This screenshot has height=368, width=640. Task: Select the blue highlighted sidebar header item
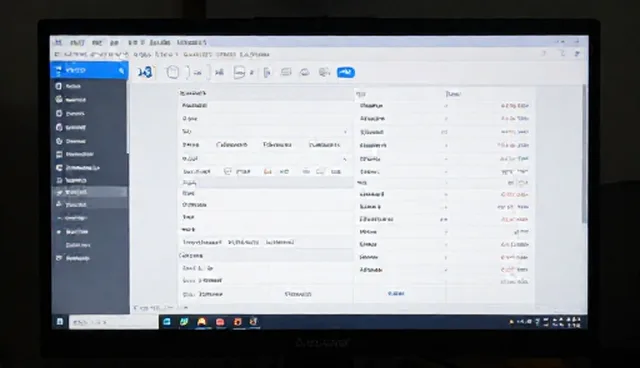pyautogui.click(x=89, y=70)
